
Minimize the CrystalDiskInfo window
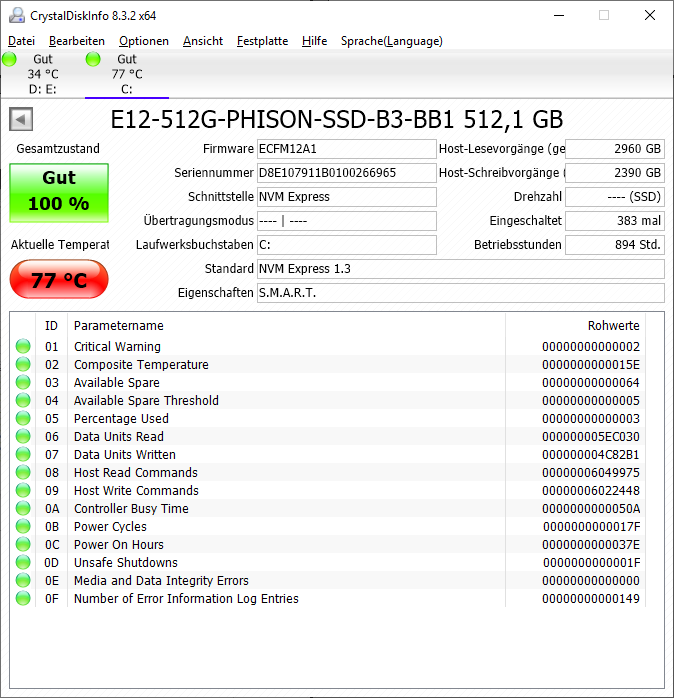pos(559,16)
